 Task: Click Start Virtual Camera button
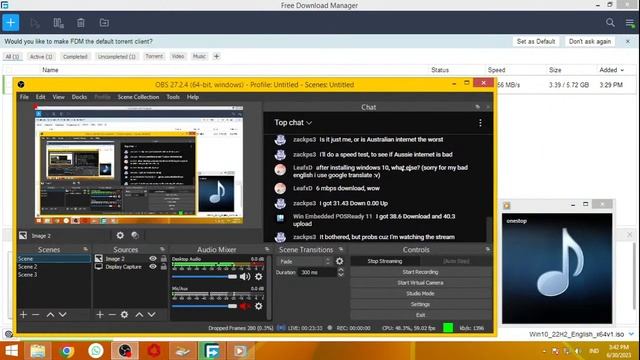(x=420, y=283)
